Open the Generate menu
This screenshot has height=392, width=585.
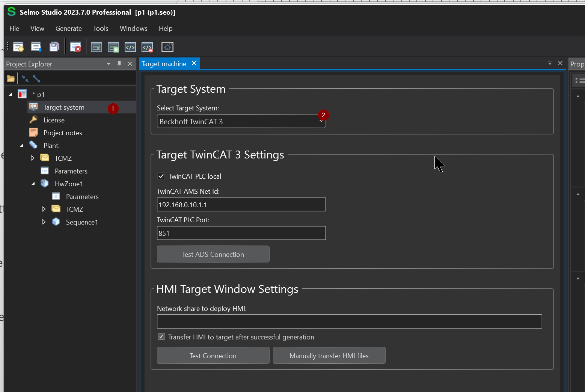pos(69,29)
